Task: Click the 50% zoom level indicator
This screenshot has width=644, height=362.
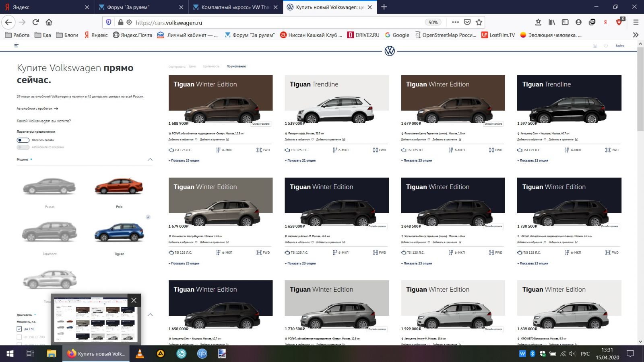Action: pyautogui.click(x=433, y=23)
